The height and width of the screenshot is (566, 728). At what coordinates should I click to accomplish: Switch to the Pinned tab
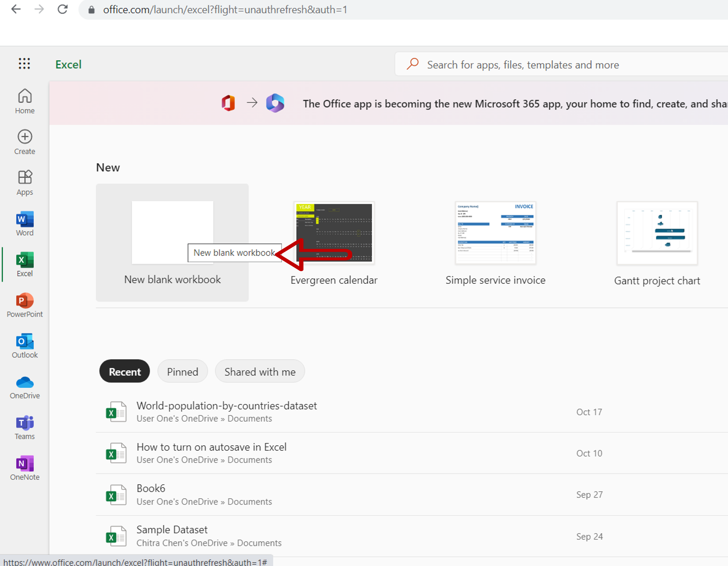tap(182, 371)
